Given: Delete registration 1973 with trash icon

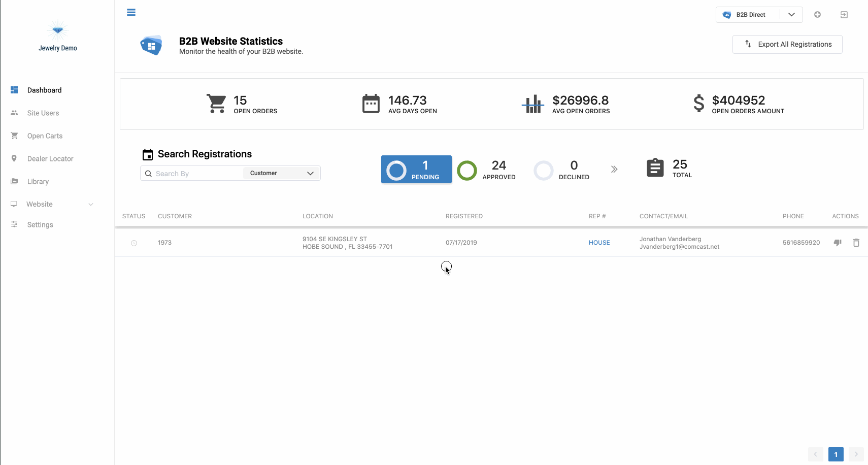Looking at the screenshot, I should 856,243.
